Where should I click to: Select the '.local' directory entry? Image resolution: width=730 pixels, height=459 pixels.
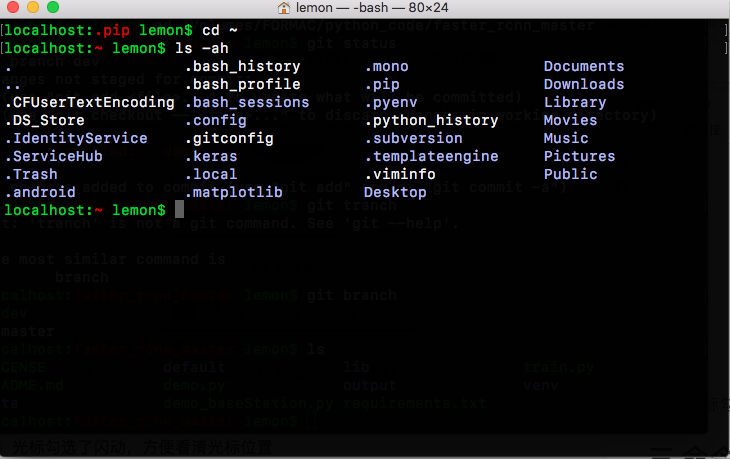(x=211, y=174)
